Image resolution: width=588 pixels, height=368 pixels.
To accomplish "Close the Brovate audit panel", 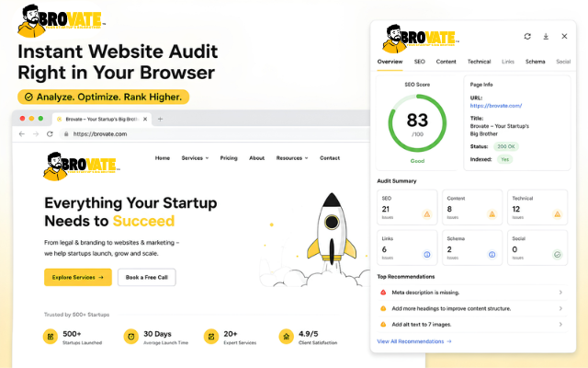I will point(564,37).
